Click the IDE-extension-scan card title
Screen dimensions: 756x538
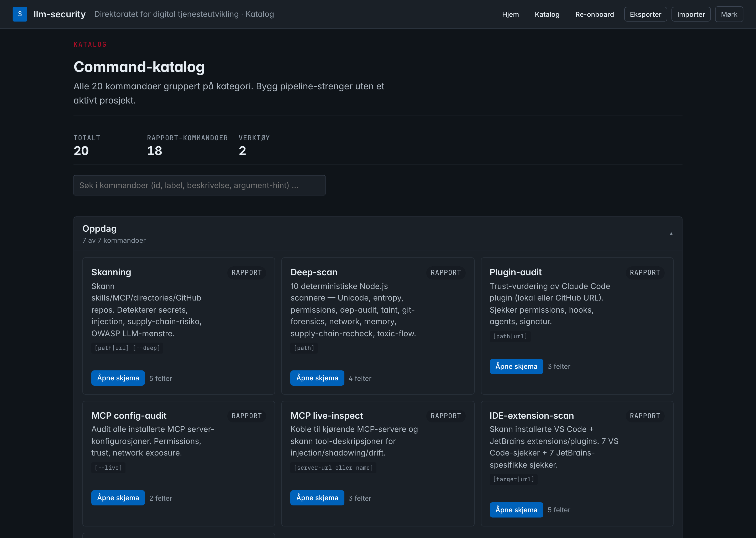pyautogui.click(x=532, y=415)
